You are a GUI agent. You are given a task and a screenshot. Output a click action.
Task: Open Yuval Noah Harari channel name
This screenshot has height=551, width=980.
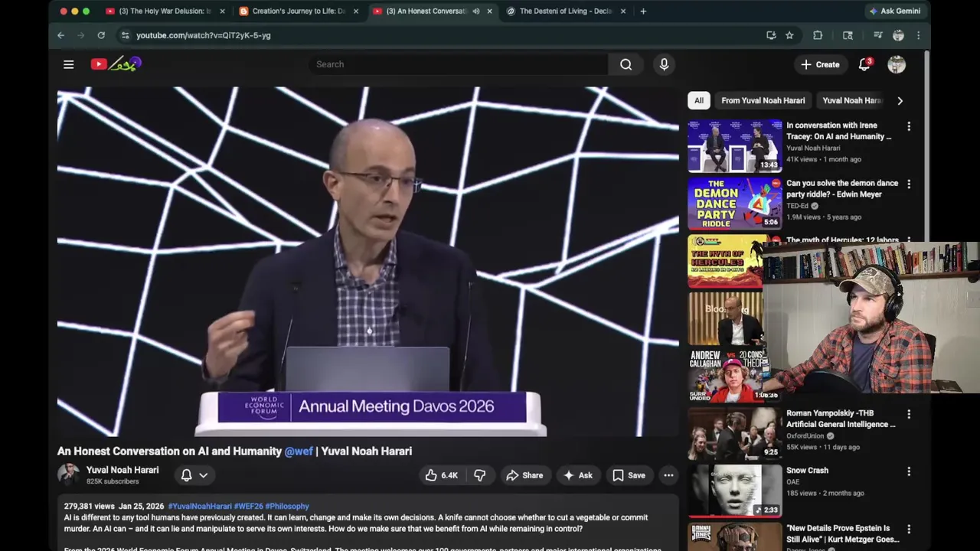(x=122, y=470)
